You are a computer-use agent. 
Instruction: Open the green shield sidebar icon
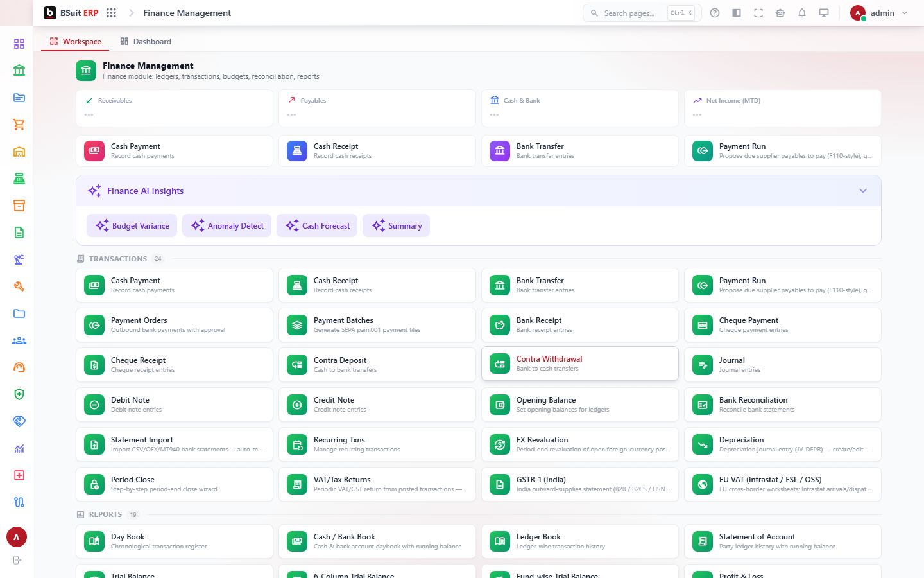coord(19,394)
